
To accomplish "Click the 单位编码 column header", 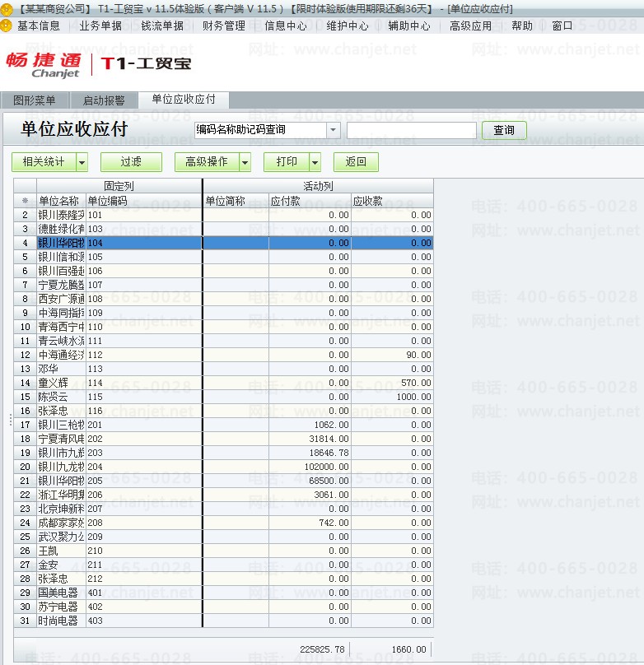I will (x=143, y=201).
